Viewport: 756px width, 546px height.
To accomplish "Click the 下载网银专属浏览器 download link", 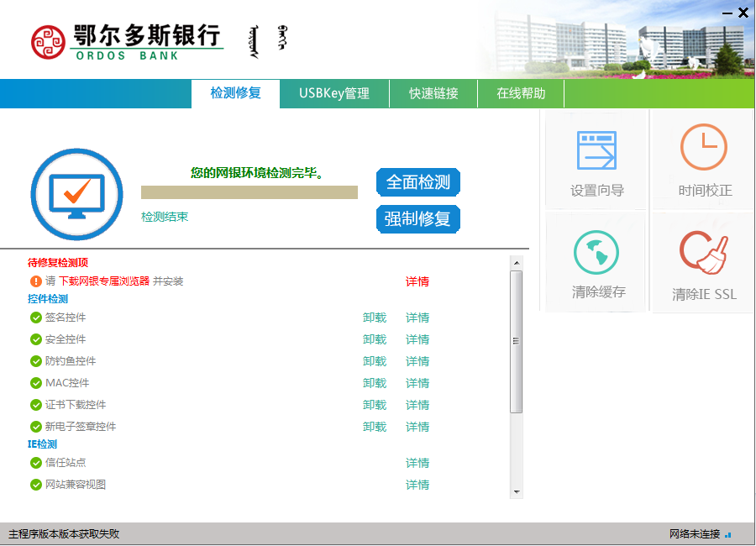I will 103,281.
